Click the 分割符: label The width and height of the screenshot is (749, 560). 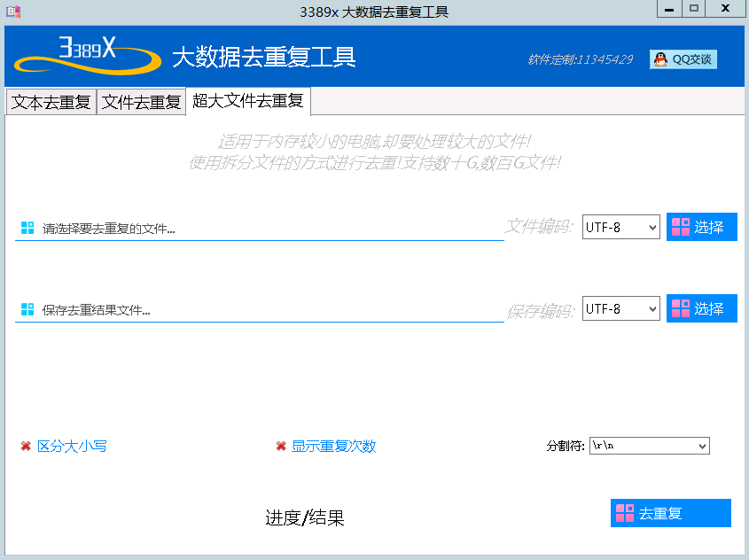tap(566, 446)
